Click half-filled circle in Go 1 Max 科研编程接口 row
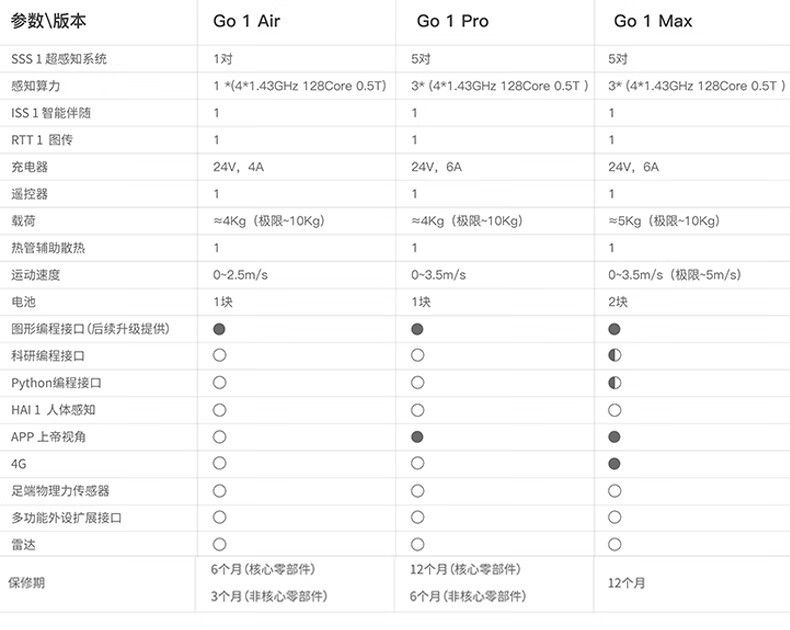The height and width of the screenshot is (630, 790). pos(614,355)
